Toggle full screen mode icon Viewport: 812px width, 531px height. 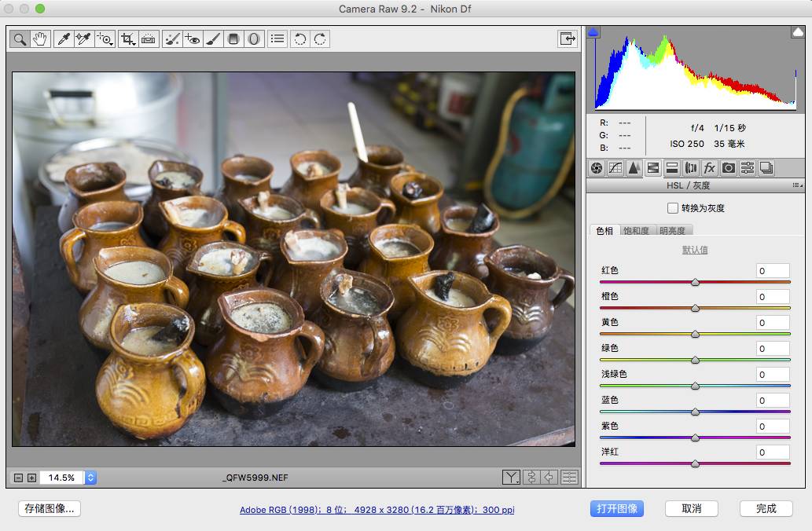[x=567, y=38]
